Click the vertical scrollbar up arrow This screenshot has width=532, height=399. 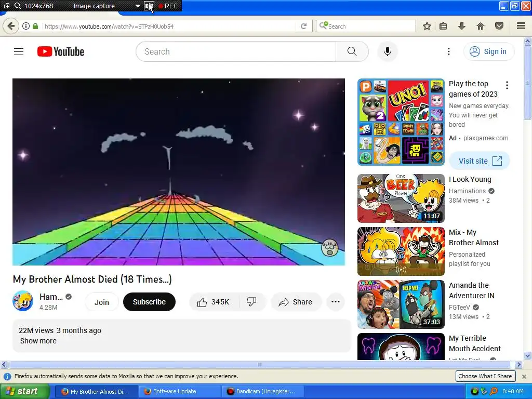click(x=528, y=42)
